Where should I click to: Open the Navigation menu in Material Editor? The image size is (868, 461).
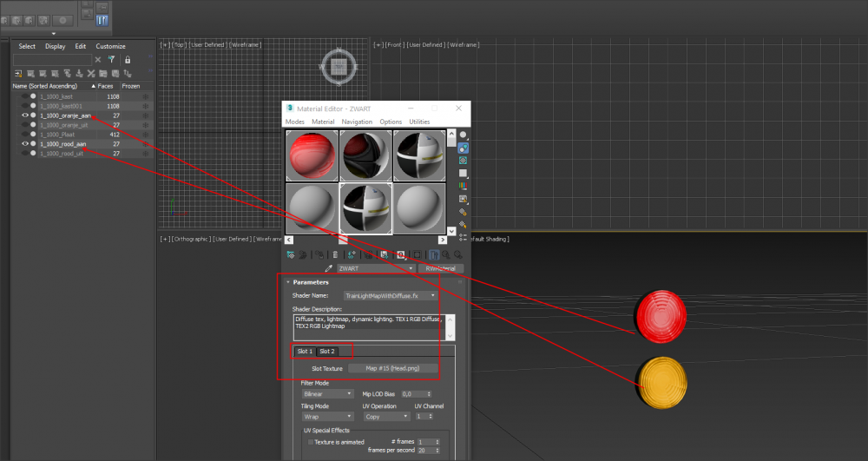click(x=357, y=122)
